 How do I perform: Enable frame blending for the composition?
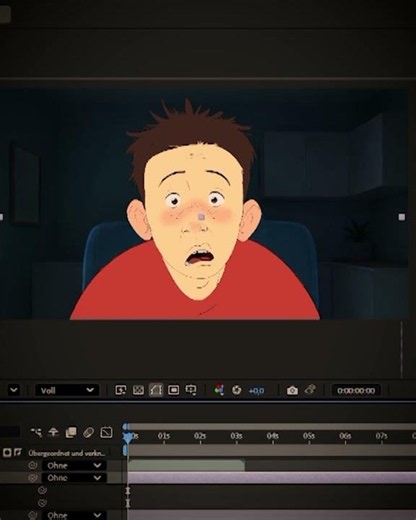pos(71,433)
